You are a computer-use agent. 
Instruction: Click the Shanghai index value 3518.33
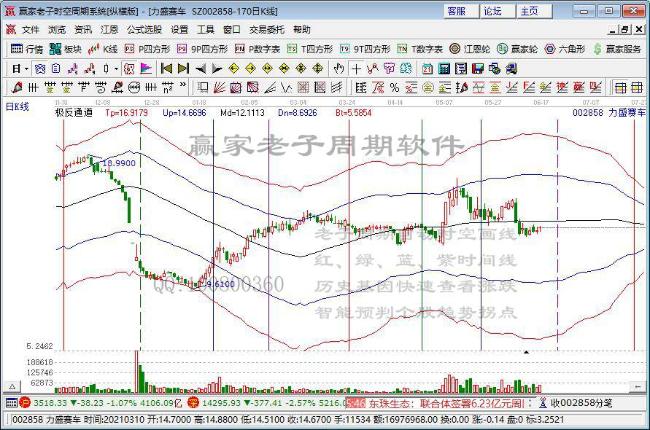coord(50,403)
